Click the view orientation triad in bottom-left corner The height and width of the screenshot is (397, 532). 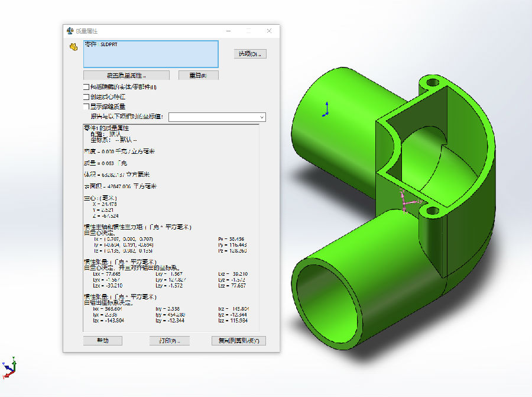[x=9, y=368]
